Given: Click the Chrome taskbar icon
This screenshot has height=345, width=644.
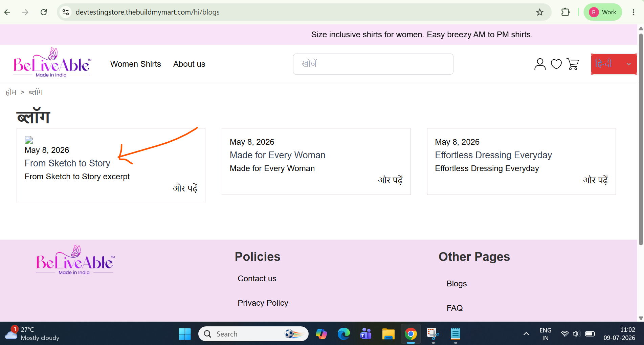Looking at the screenshot, I should pyautogui.click(x=410, y=334).
